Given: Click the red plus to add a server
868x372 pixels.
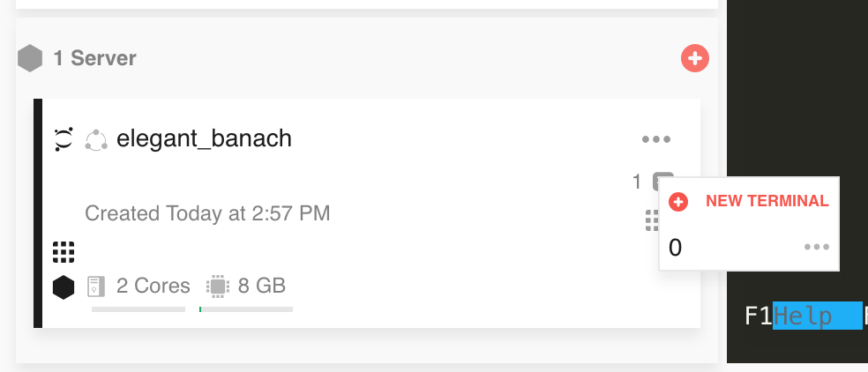Looking at the screenshot, I should pos(695,59).
